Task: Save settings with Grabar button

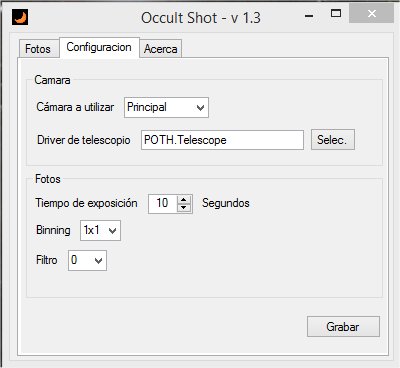Action: coord(343,327)
